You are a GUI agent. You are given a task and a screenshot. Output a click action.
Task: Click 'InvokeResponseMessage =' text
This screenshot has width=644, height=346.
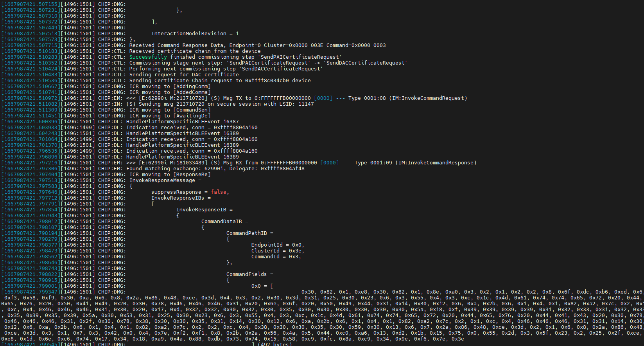165,180
